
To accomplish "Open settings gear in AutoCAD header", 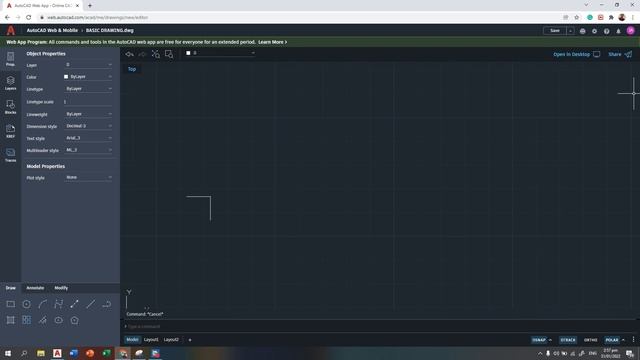I will click(594, 31).
